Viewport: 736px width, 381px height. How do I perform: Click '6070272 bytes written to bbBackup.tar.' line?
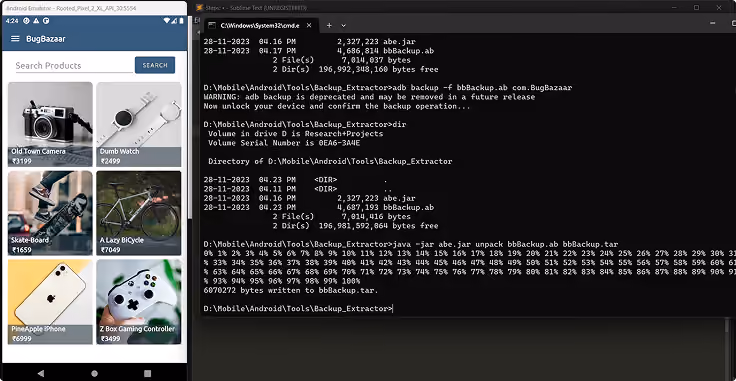pos(291,290)
